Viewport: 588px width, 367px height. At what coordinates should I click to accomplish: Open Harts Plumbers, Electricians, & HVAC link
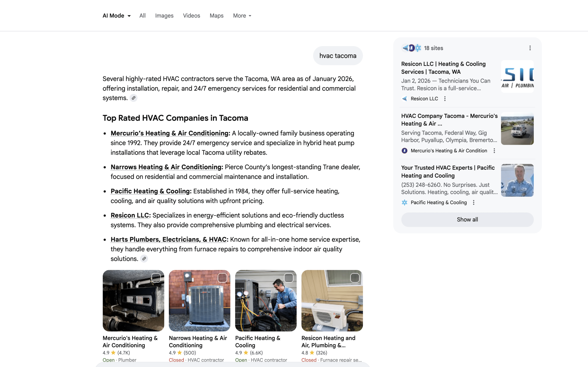(169, 240)
